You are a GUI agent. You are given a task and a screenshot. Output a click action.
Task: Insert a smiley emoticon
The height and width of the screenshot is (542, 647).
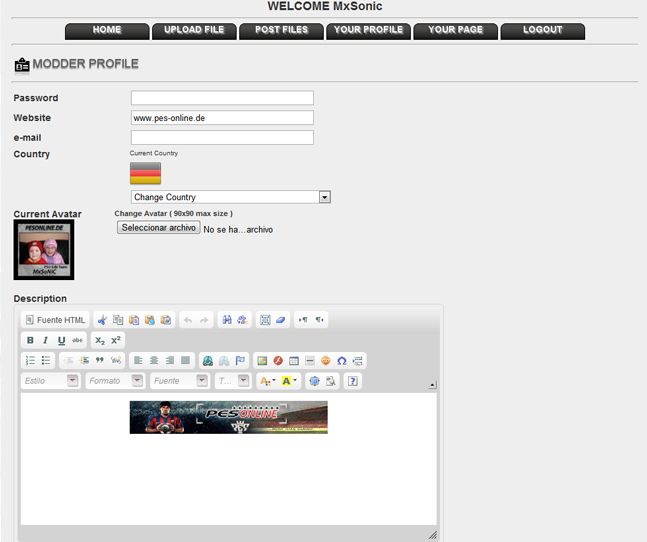click(325, 361)
